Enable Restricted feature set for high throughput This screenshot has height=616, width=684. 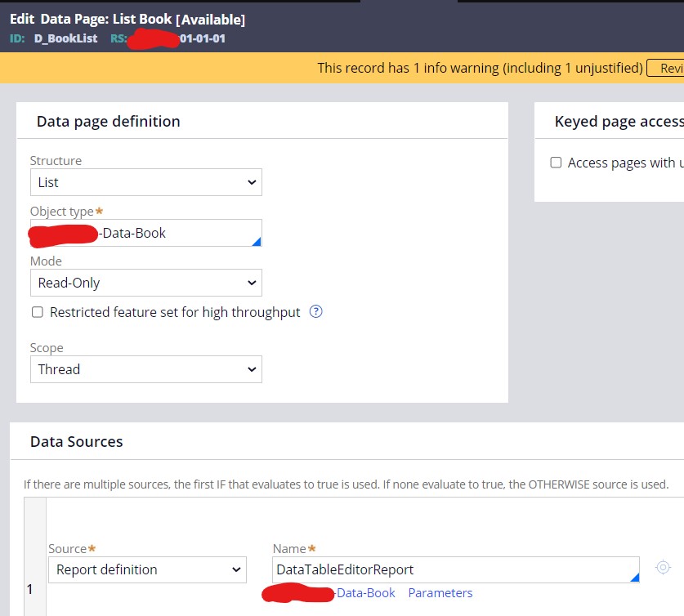click(x=38, y=312)
